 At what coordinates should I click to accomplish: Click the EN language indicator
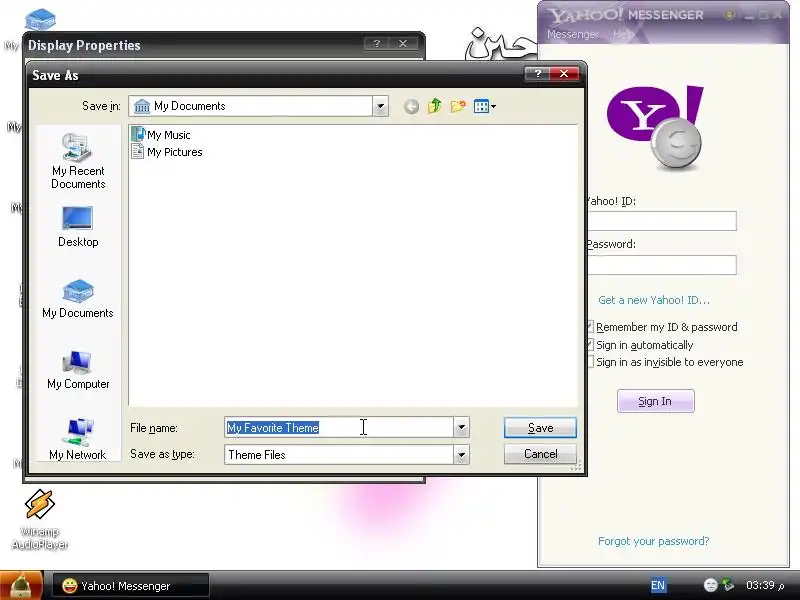[658, 585]
